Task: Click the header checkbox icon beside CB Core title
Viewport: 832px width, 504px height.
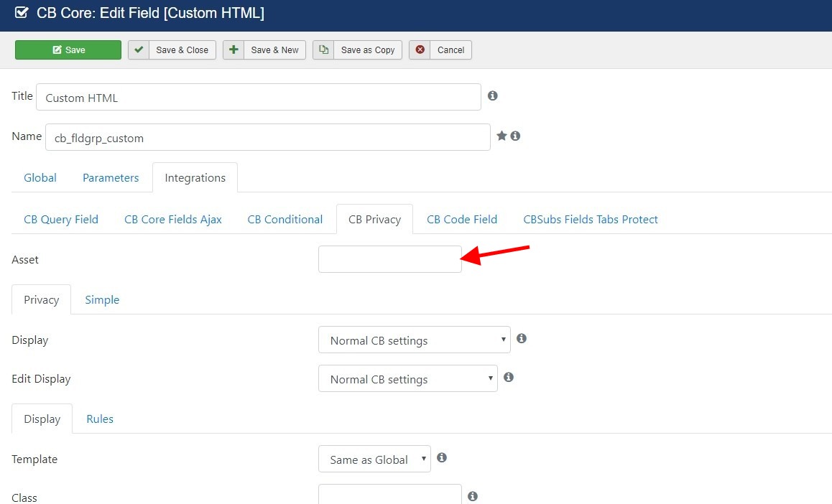Action: [22, 12]
